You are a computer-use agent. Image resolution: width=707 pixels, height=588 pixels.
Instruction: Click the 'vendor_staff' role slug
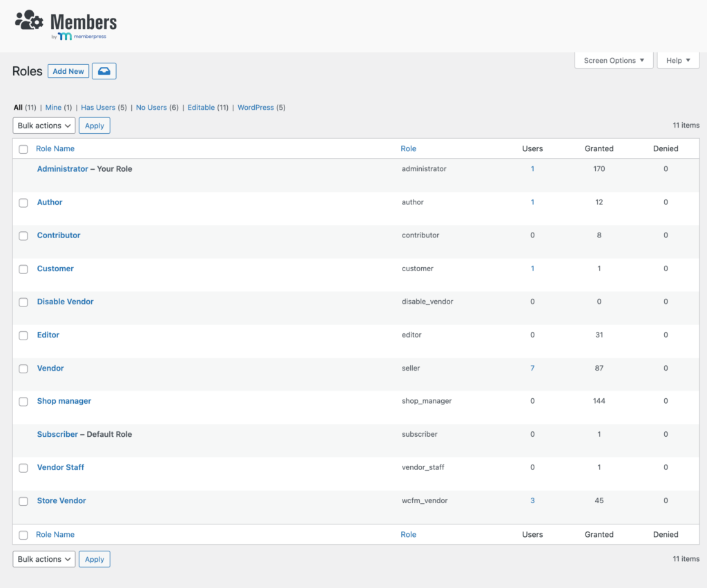click(x=423, y=468)
